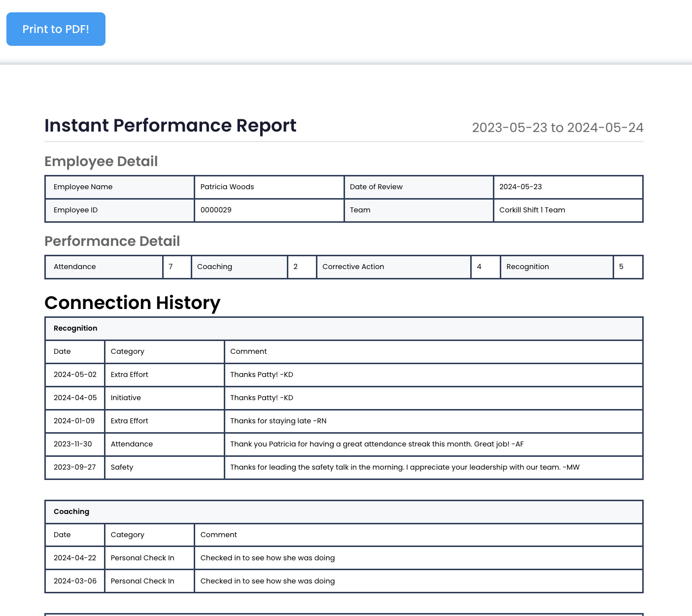692x616 pixels.
Task: Click the safety talk leadership comment
Action: coord(404,467)
